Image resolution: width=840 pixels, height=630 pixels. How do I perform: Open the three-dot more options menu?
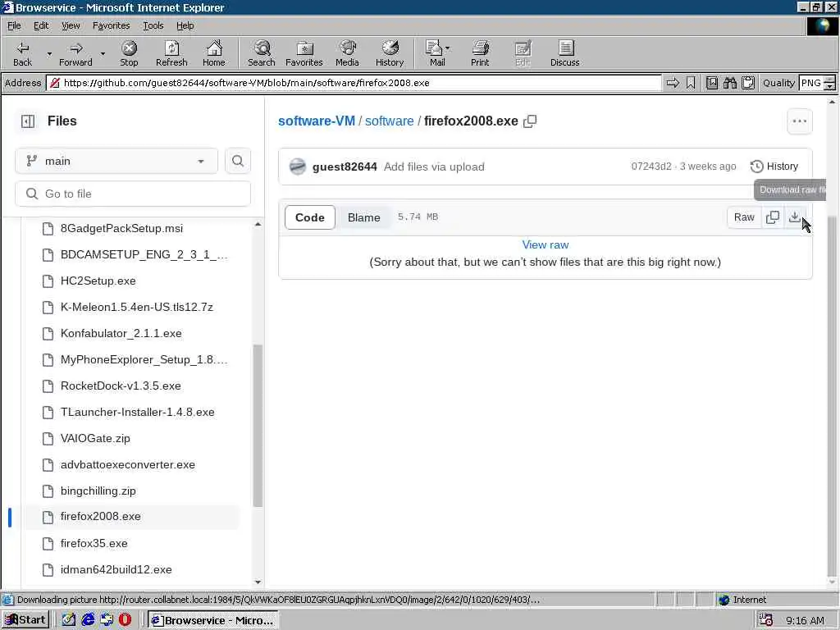click(x=799, y=121)
